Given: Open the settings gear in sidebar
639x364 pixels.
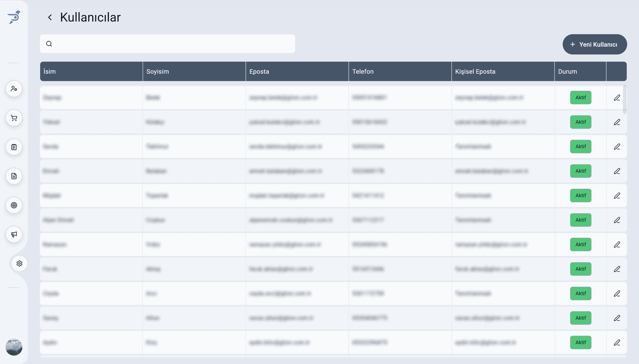Looking at the screenshot, I should pyautogui.click(x=19, y=263).
